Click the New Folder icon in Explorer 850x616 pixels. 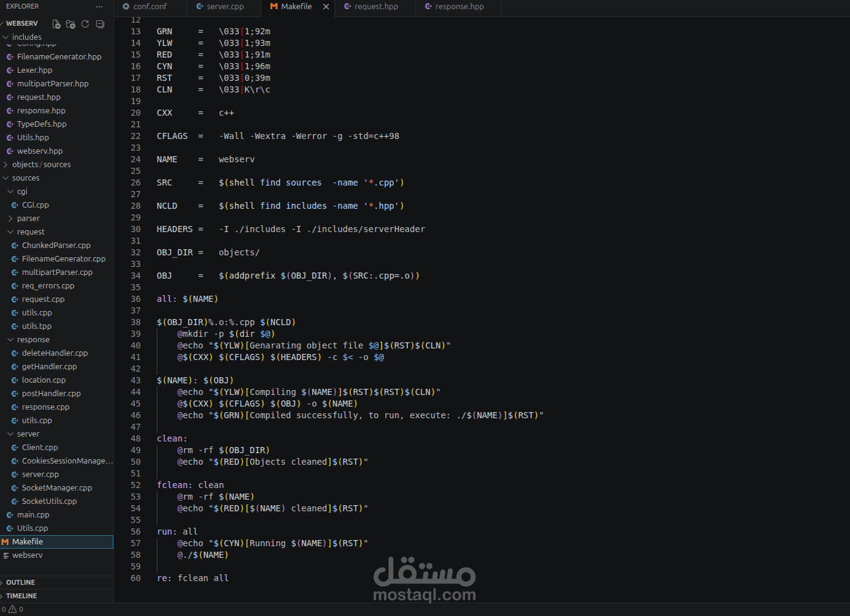click(70, 24)
